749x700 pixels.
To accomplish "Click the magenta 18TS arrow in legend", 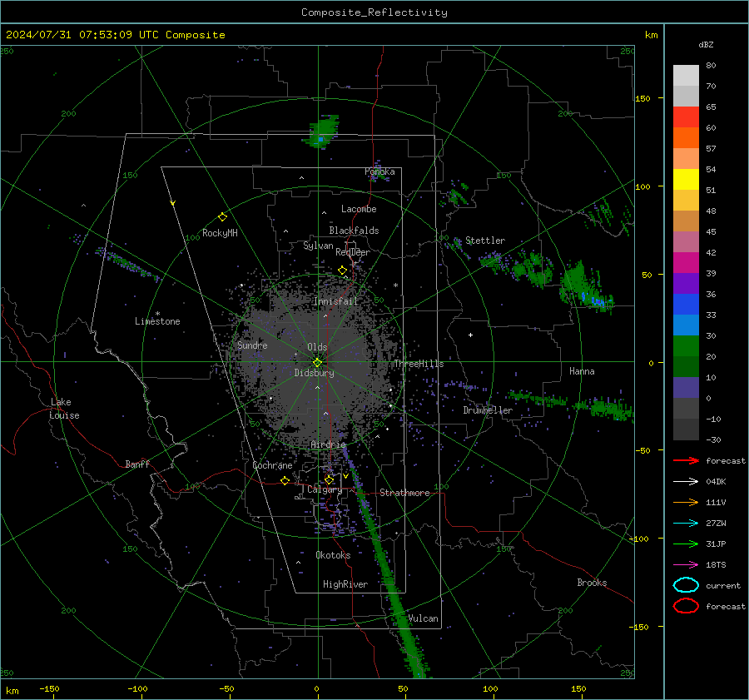I will pyautogui.click(x=686, y=565).
